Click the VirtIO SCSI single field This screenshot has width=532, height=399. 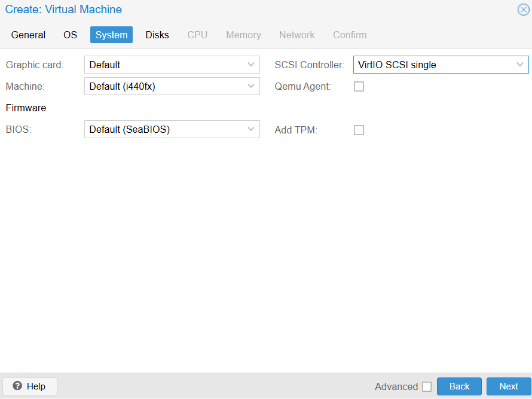click(436, 65)
